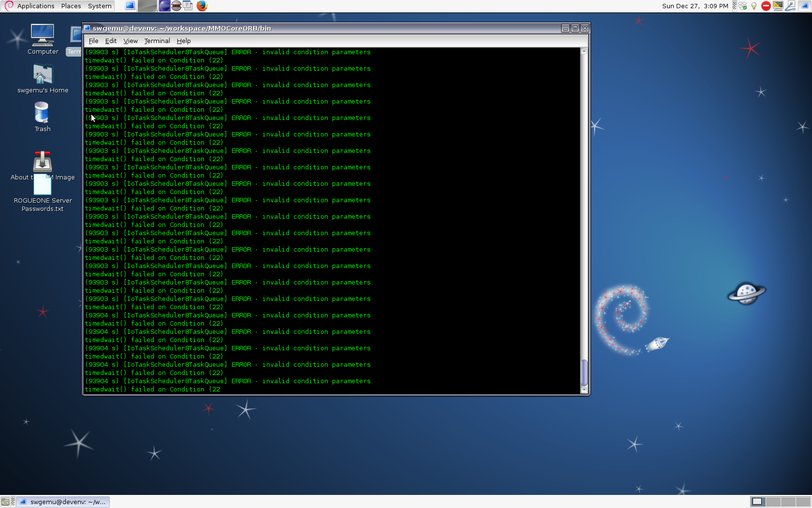Open the Edit menu in terminal
The image size is (812, 508).
(111, 41)
